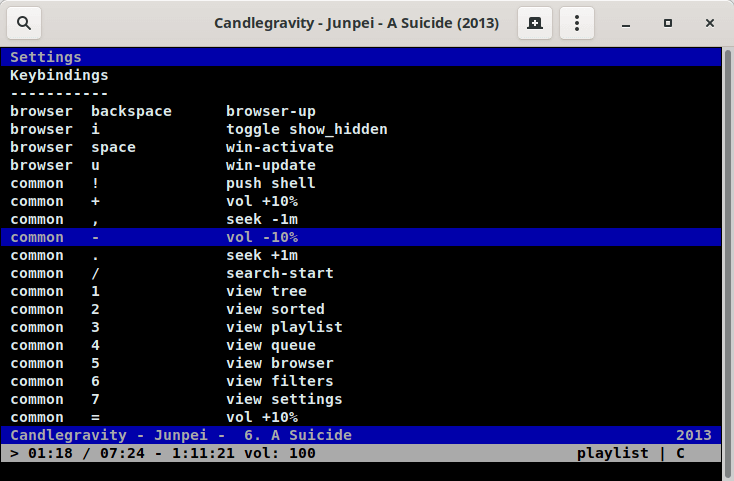Select the seek +1m binding row

(x=361, y=255)
